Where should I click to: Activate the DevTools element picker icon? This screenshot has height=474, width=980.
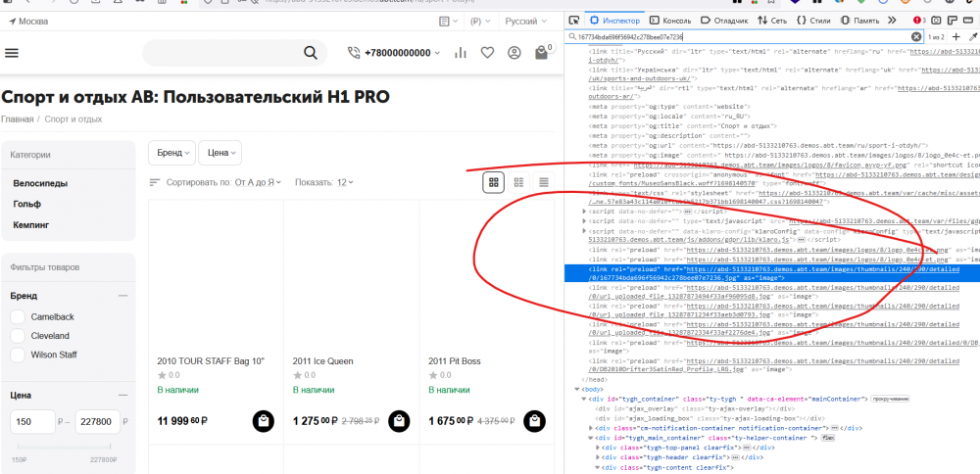tap(574, 20)
